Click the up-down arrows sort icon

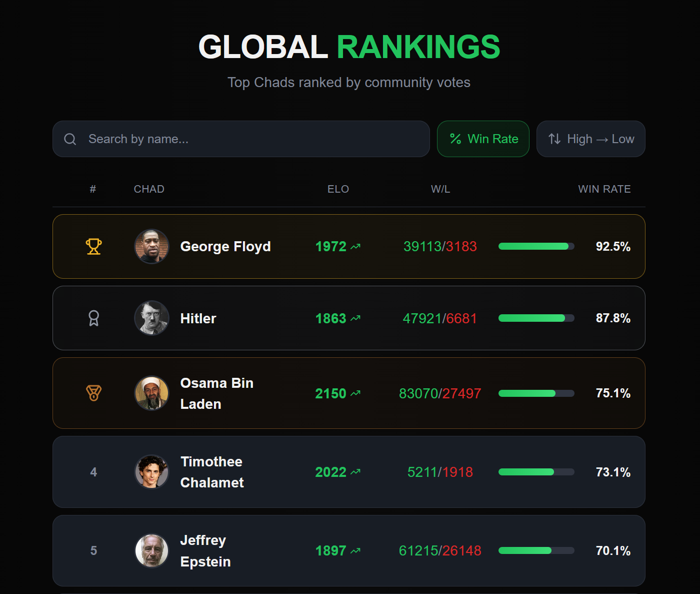point(554,139)
